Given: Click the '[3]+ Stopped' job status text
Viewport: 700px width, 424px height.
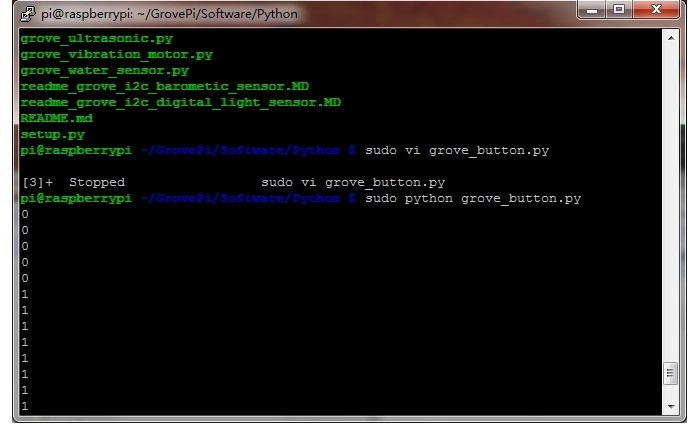Looking at the screenshot, I should pos(74,183).
